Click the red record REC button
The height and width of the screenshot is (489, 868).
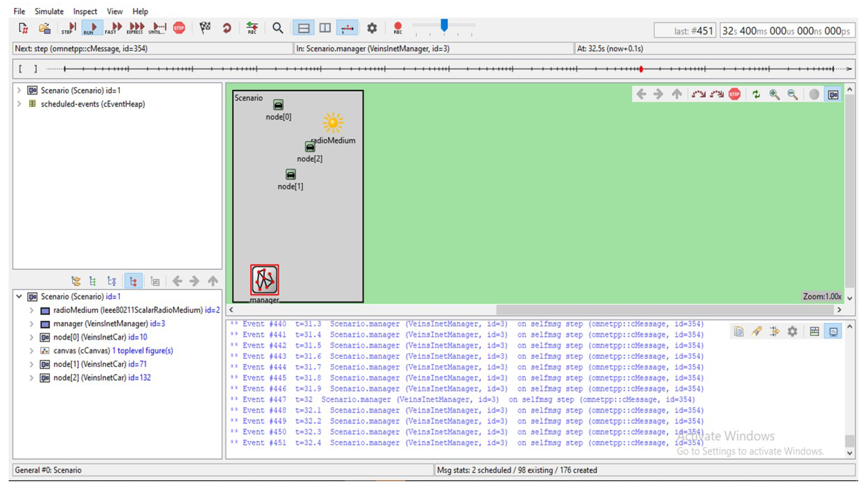tap(398, 28)
